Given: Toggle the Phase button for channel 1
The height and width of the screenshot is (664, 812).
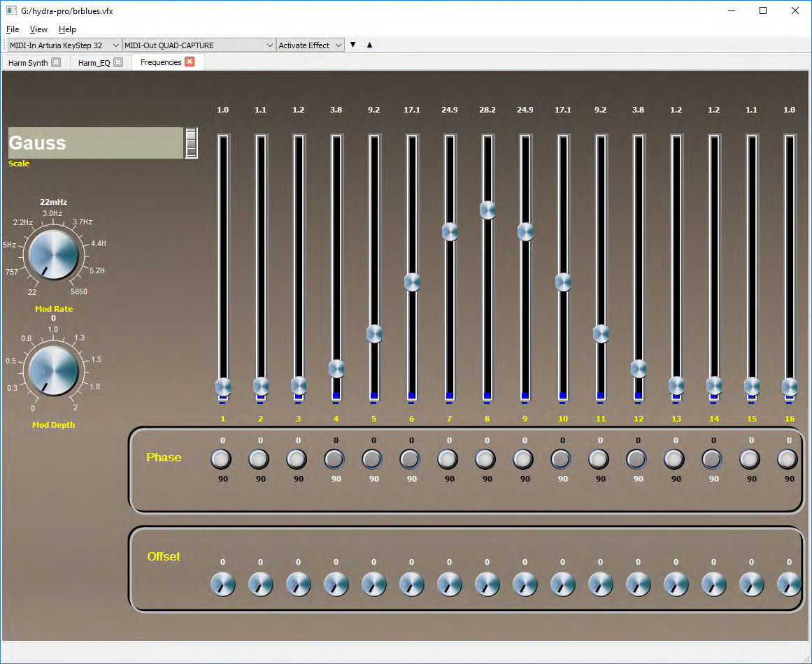Looking at the screenshot, I should (221, 459).
